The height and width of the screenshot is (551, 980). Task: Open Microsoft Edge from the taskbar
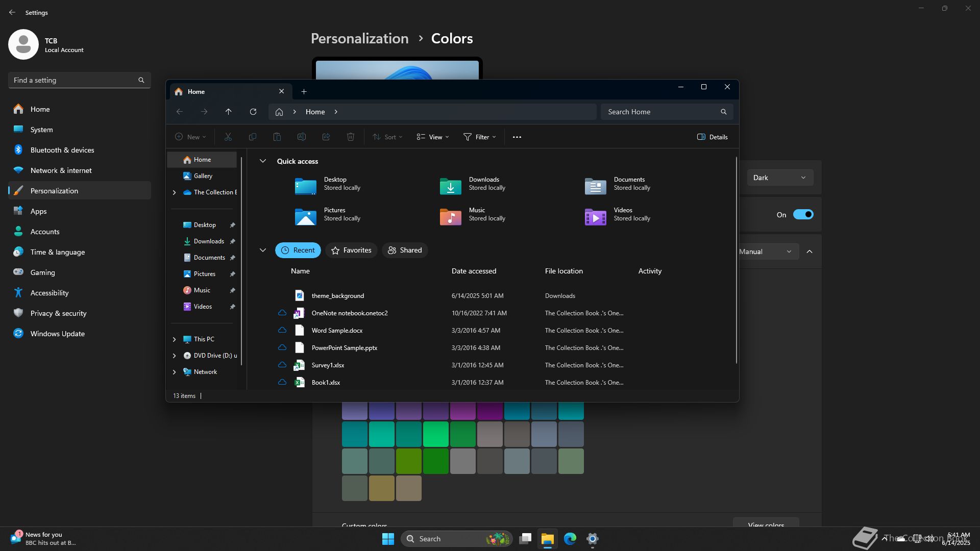click(x=570, y=539)
